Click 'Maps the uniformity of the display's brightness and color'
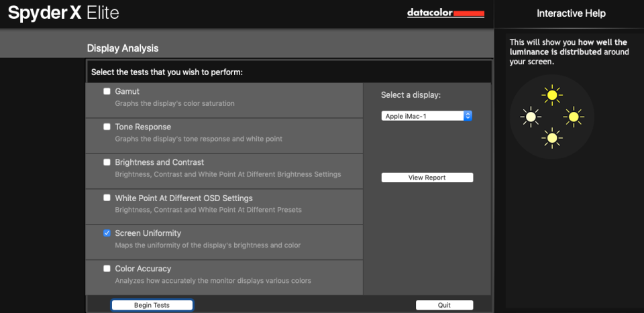The height and width of the screenshot is (313, 644). 208,245
